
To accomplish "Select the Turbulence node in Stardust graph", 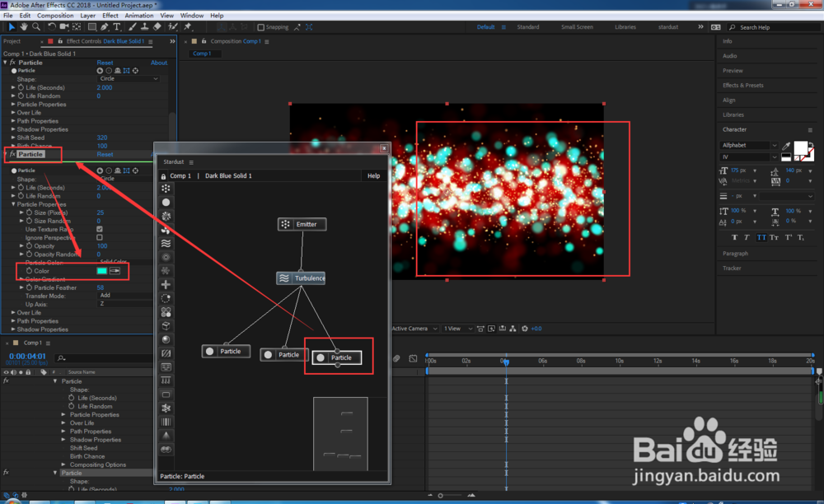I will click(x=301, y=278).
